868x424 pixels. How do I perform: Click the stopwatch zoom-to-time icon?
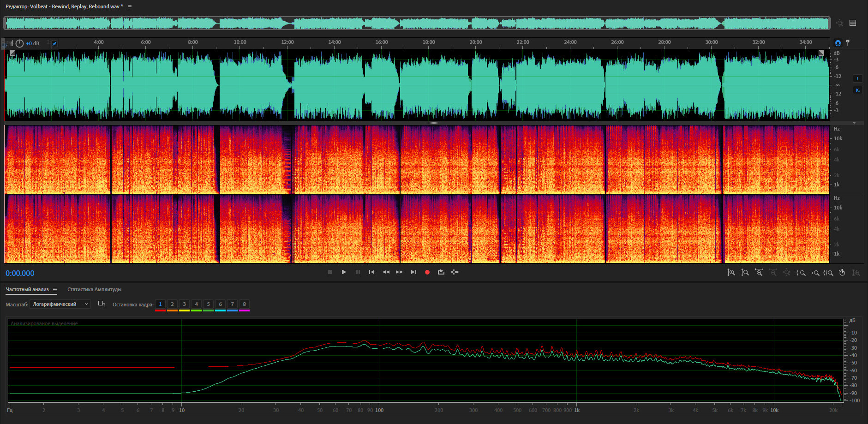click(x=842, y=273)
